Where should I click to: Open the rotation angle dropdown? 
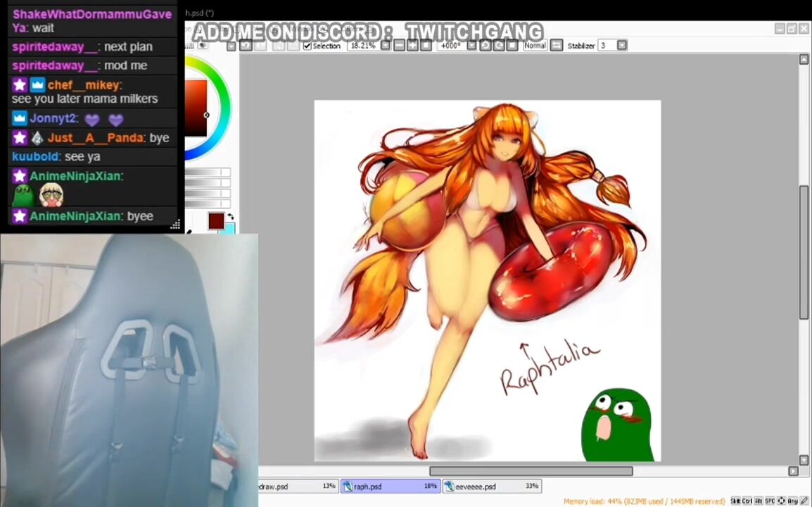tap(471, 46)
